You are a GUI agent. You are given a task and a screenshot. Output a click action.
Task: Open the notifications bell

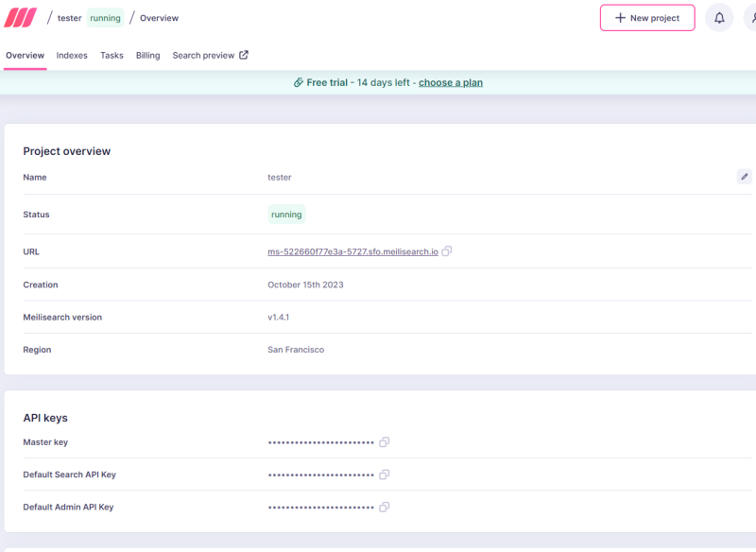point(719,18)
